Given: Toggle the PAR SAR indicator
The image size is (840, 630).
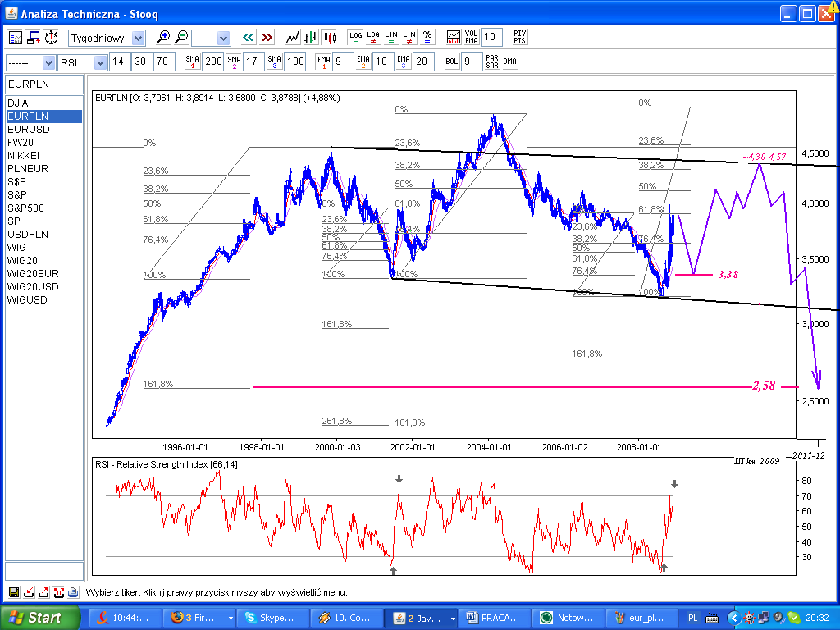Looking at the screenshot, I should click(491, 62).
